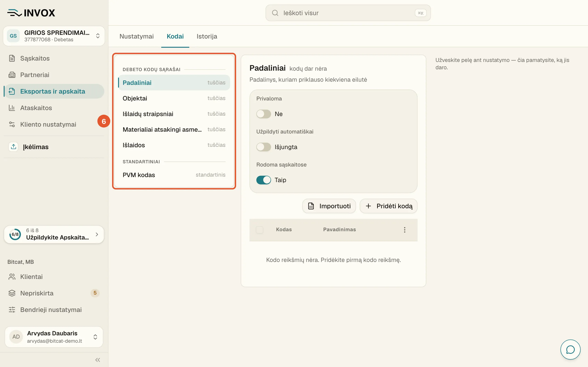The height and width of the screenshot is (367, 588).
Task: Click the Sąskaitos document icon
Action: pos(12,58)
